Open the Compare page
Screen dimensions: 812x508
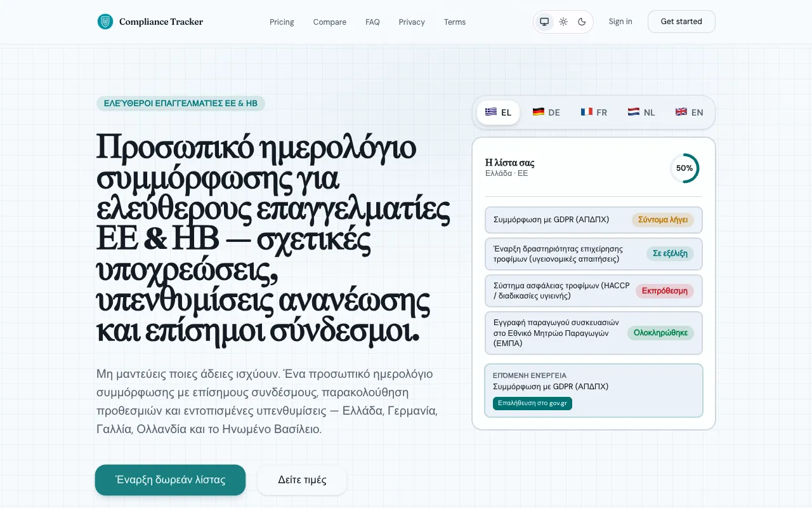tap(330, 22)
